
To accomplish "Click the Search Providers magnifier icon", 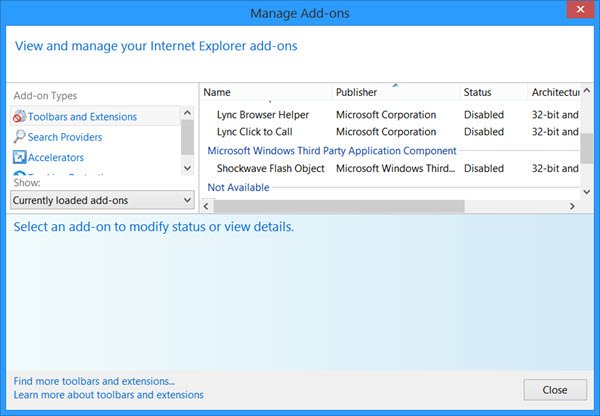I will [19, 137].
